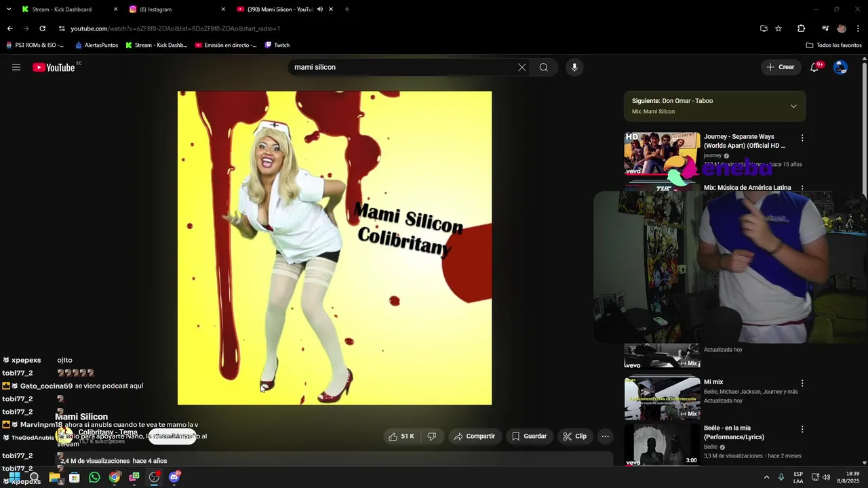The image size is (868, 488).
Task: Go back in the browser
Action: [x=9, y=28]
